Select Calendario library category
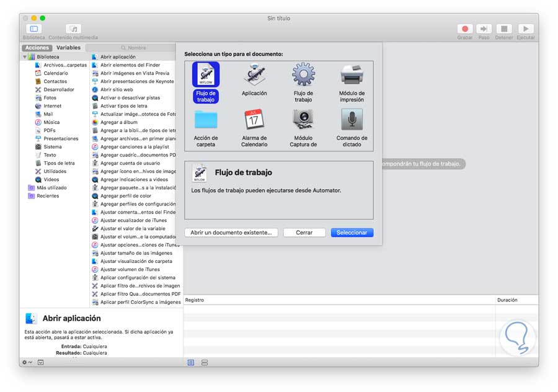 (51, 73)
